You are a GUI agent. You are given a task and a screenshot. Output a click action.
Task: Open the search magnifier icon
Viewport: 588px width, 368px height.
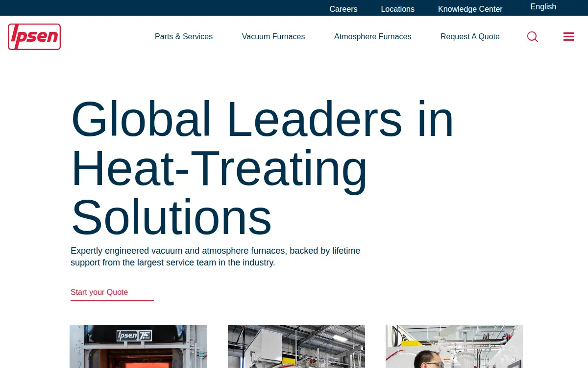(533, 37)
